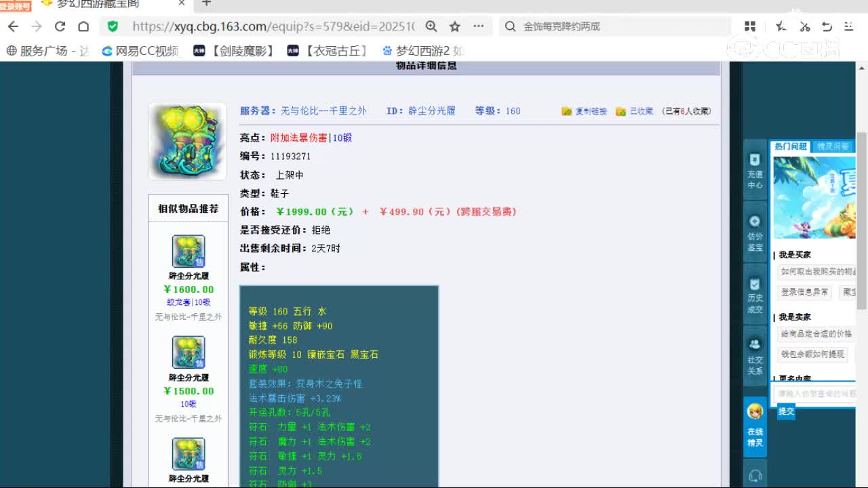This screenshot has height=488, width=868.
Task: Open the 网易CC视频 bookmark
Action: tap(140, 51)
